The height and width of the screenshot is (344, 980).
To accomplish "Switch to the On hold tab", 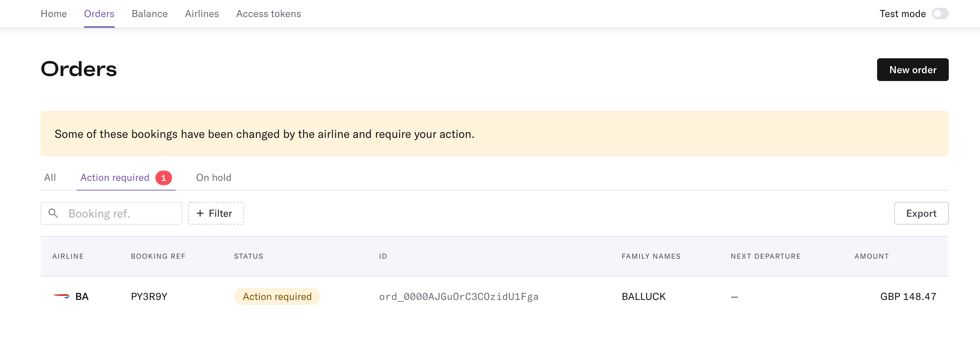I will [214, 178].
